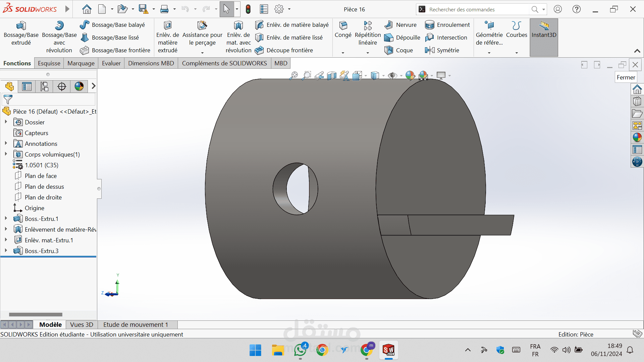Click the Zoom to fit magnifier icon
This screenshot has width=644, height=362.
[293, 76]
